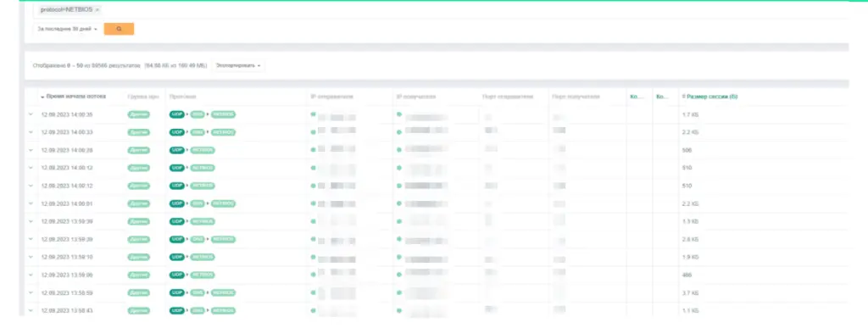Click timestamp '12.09.2023 14:00:01'

click(67, 203)
